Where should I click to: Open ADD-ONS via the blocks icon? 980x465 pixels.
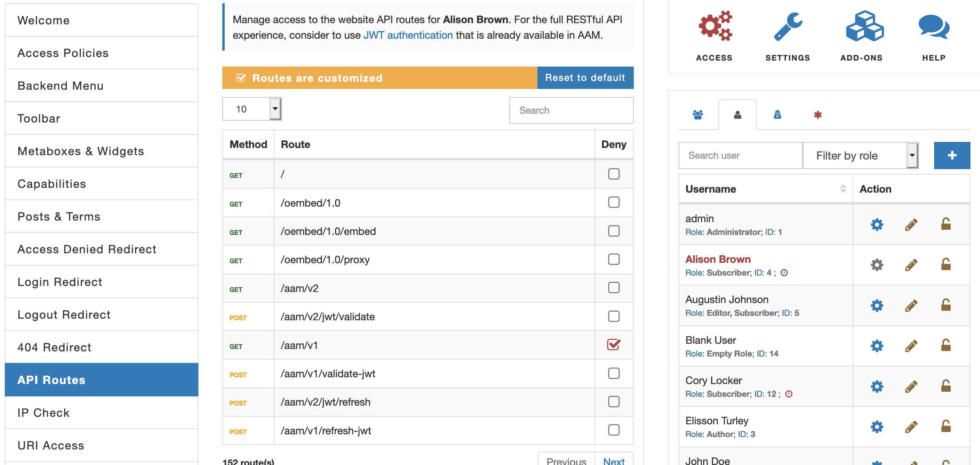[862, 26]
